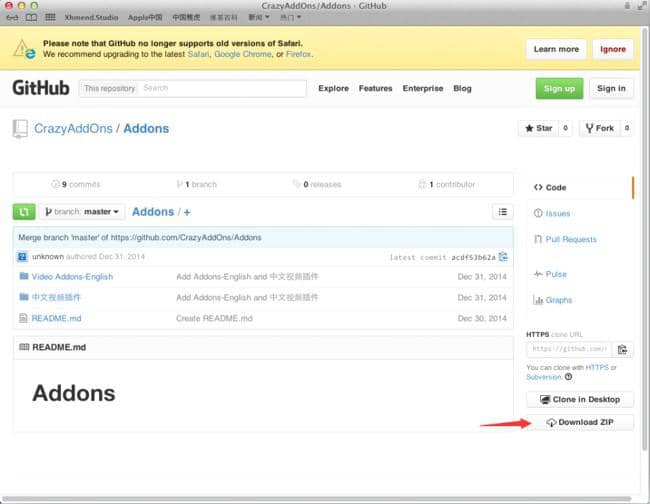
Task: Click HTTPS link under clone URL
Action: [597, 367]
